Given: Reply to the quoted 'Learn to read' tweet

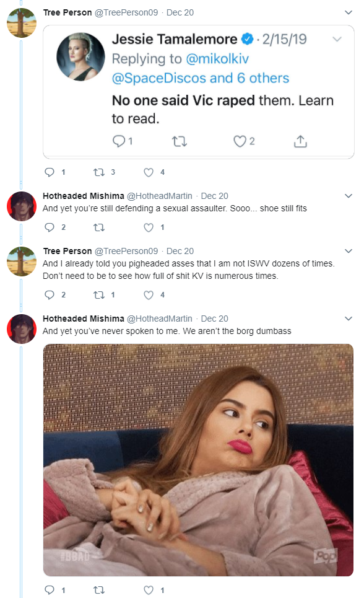Looking at the screenshot, I should (x=119, y=141).
